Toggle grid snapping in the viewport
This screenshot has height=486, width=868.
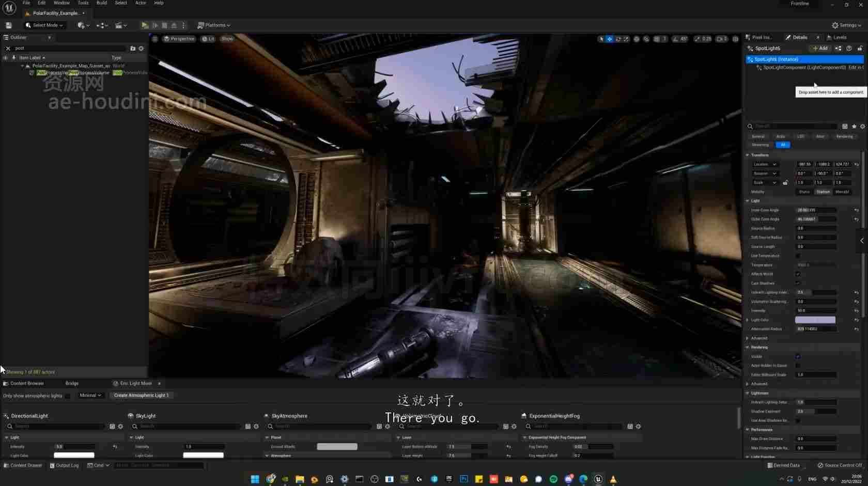point(657,39)
